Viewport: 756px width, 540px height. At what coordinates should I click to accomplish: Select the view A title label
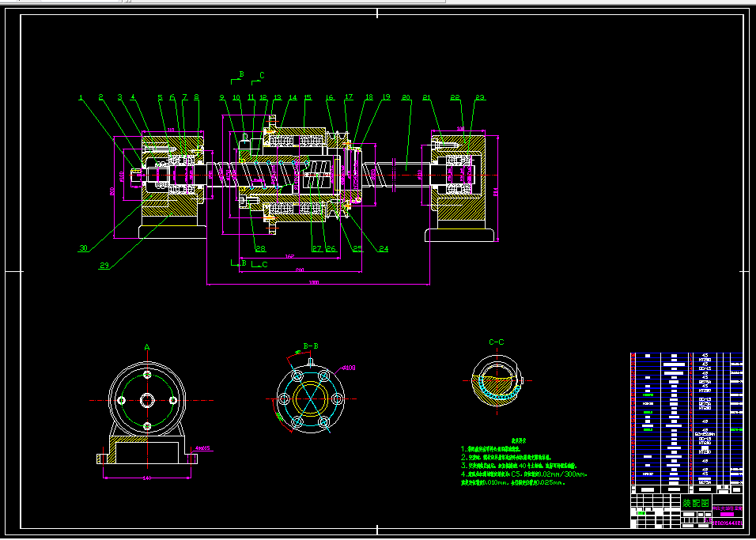(x=147, y=347)
